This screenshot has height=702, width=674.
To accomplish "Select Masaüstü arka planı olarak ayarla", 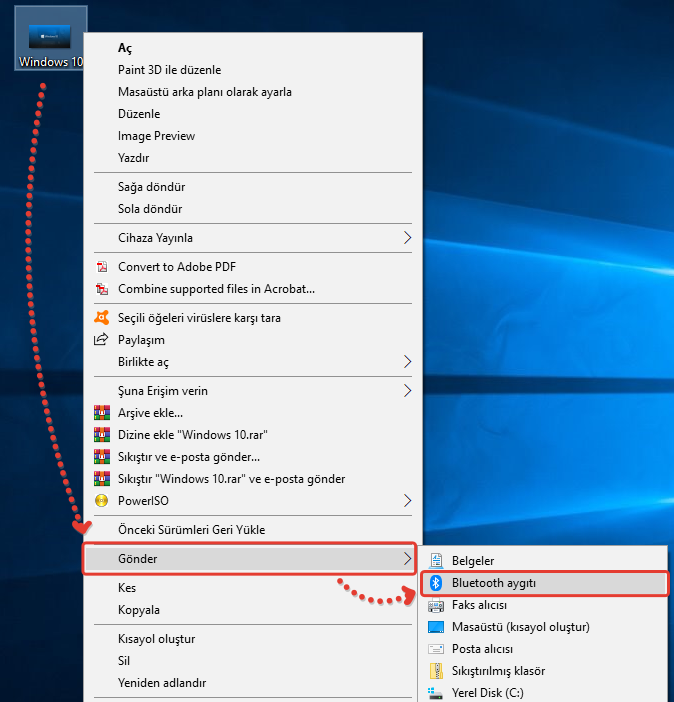I will [x=204, y=92].
